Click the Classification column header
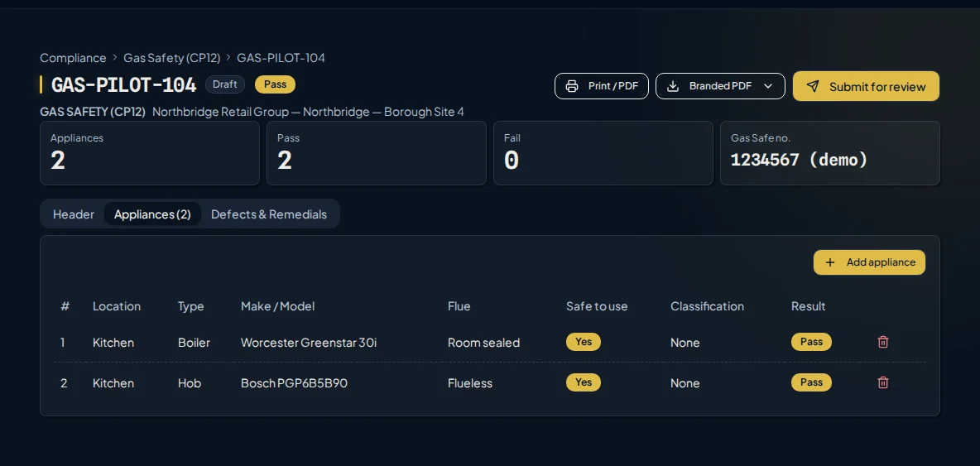This screenshot has width=980, height=466. coord(707,306)
